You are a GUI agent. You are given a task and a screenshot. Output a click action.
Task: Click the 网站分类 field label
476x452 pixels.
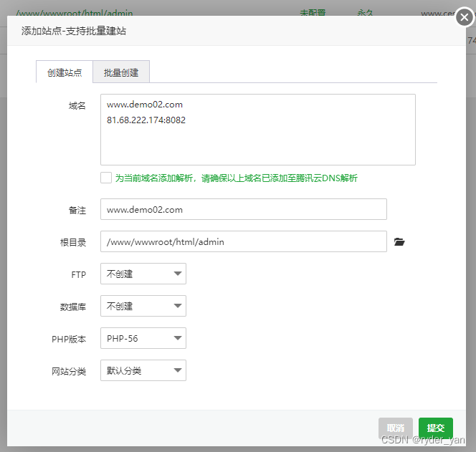pyautogui.click(x=69, y=371)
